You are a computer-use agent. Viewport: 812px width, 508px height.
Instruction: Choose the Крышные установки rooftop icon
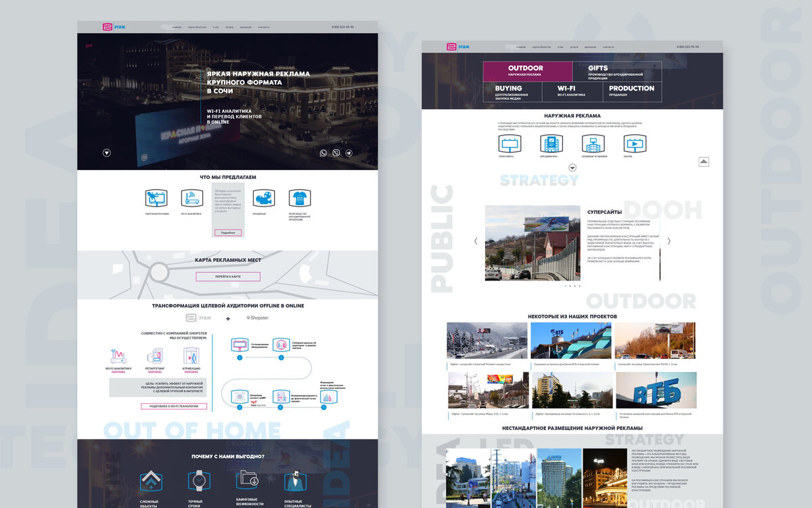point(593,144)
